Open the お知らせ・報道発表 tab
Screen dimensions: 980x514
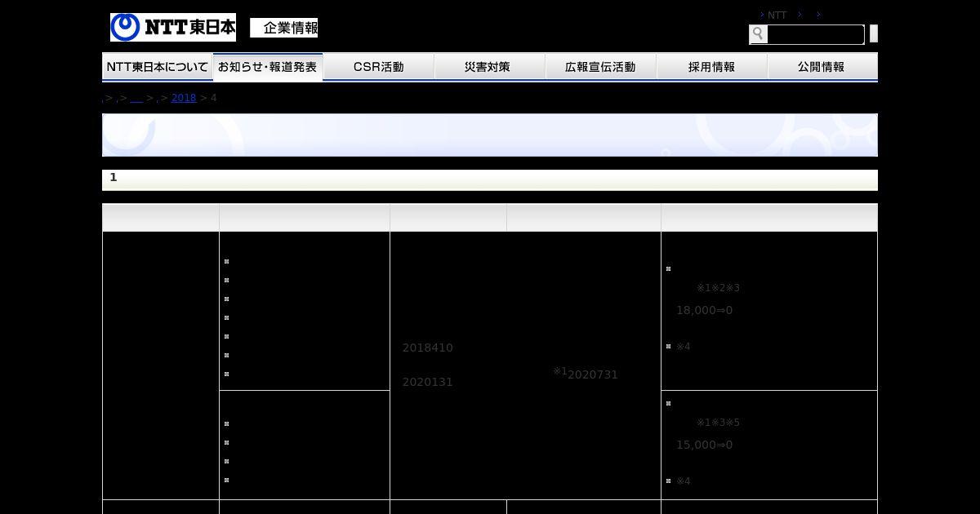(x=268, y=67)
